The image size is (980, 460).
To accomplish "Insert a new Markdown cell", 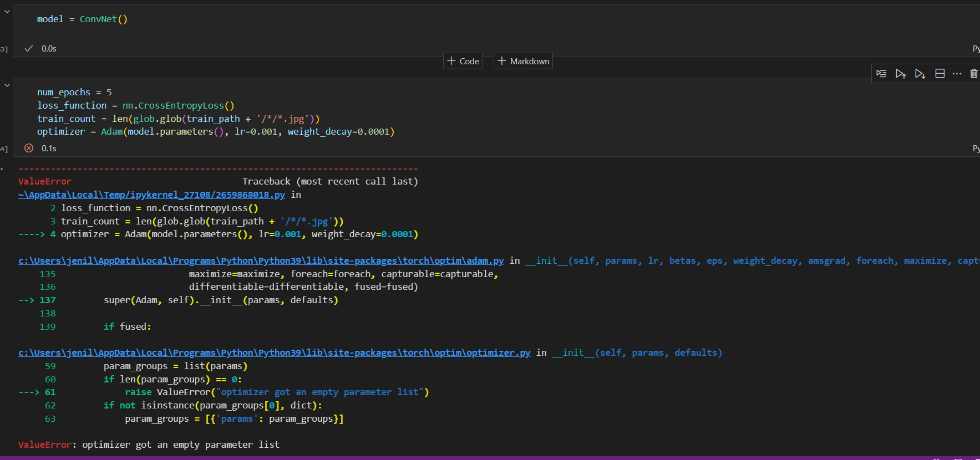I will (x=523, y=61).
